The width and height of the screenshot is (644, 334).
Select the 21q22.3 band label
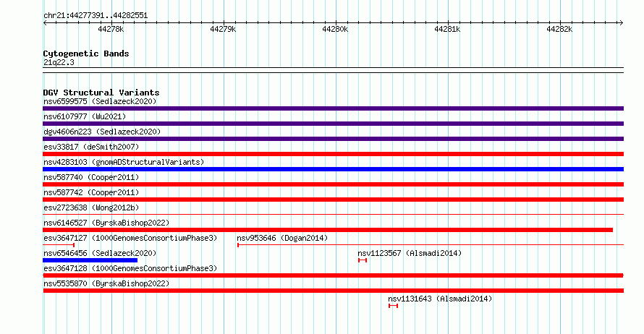59,62
